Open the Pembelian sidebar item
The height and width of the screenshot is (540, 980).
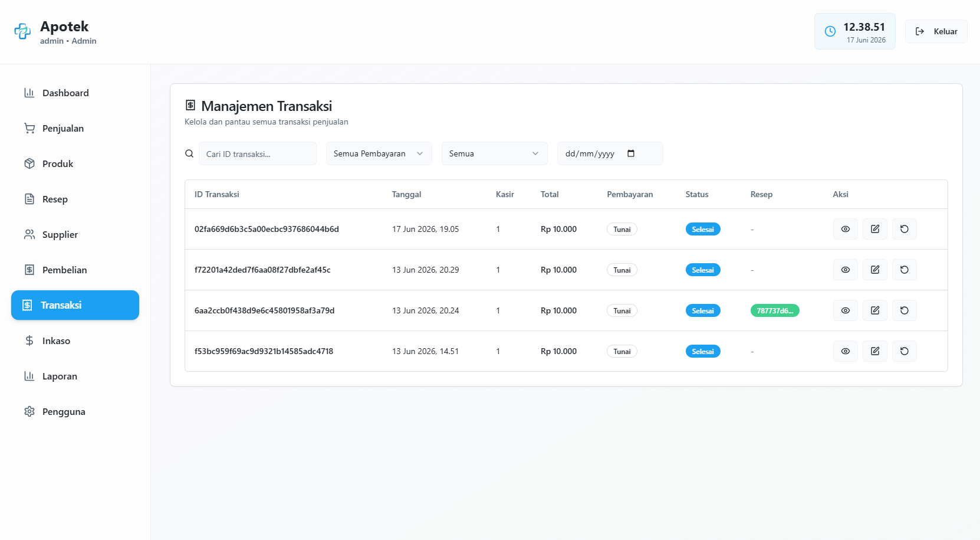tap(75, 270)
